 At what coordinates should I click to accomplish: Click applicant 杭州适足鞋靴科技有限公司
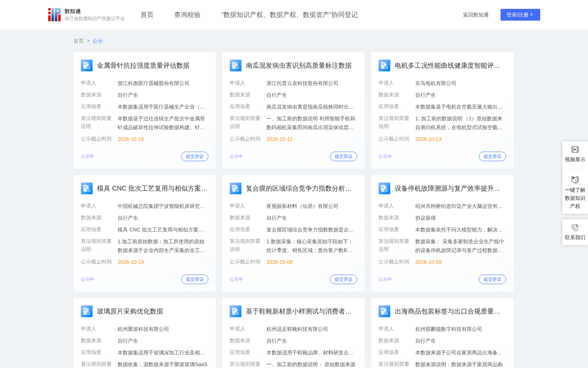coord(297,329)
